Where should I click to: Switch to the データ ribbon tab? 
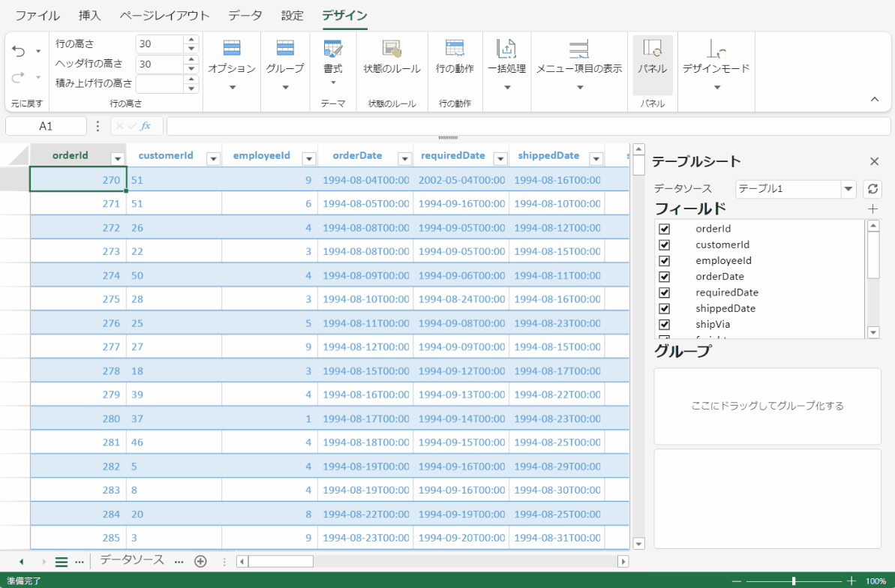click(242, 15)
